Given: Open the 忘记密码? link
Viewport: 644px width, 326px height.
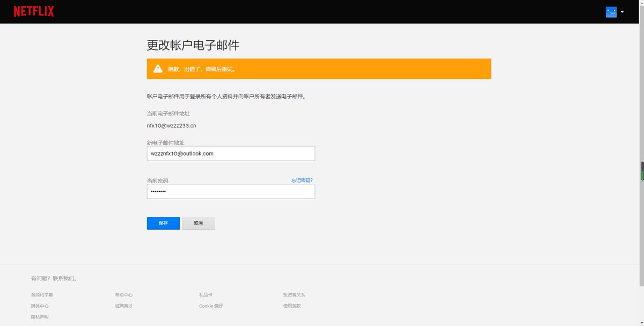Looking at the screenshot, I should point(302,180).
